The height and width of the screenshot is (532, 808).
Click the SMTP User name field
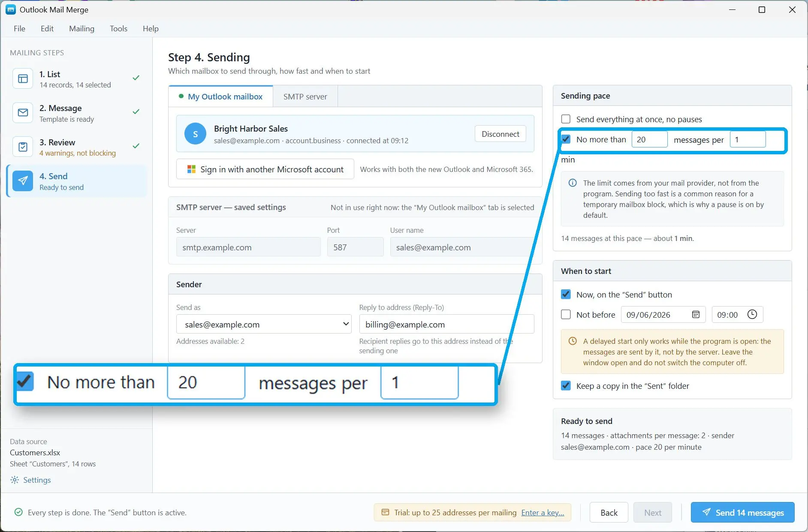462,247
